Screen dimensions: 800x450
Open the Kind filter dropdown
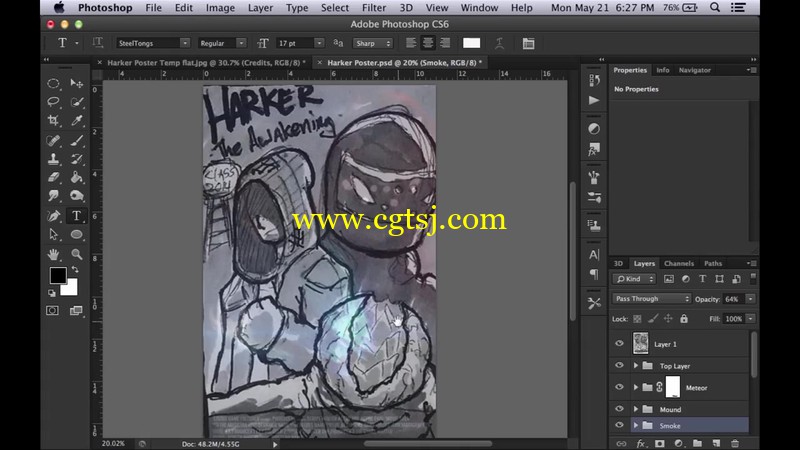point(634,279)
